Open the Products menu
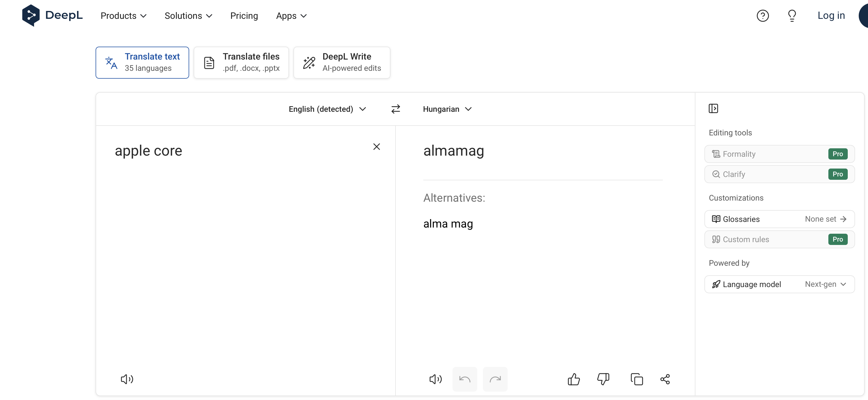Image resolution: width=868 pixels, height=400 pixels. coord(123,16)
